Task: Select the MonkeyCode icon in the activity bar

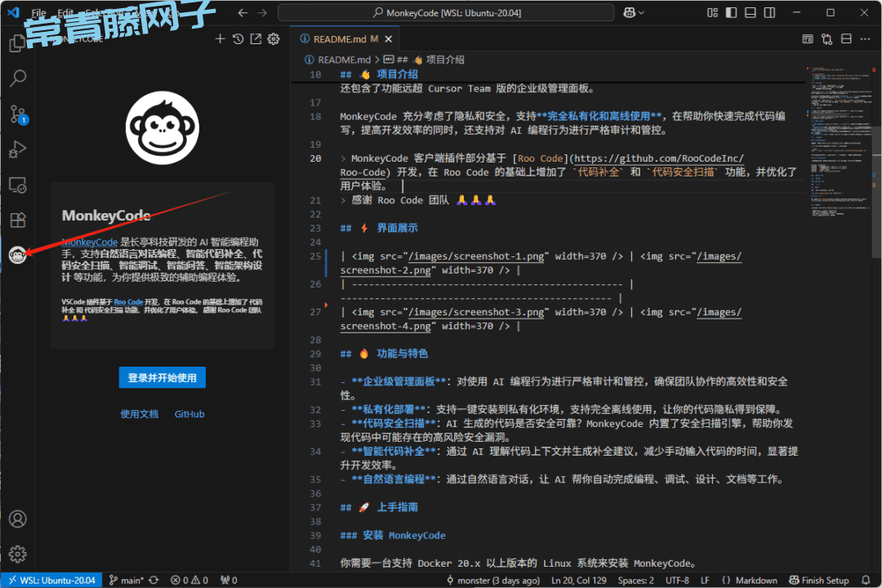Action: [x=18, y=255]
